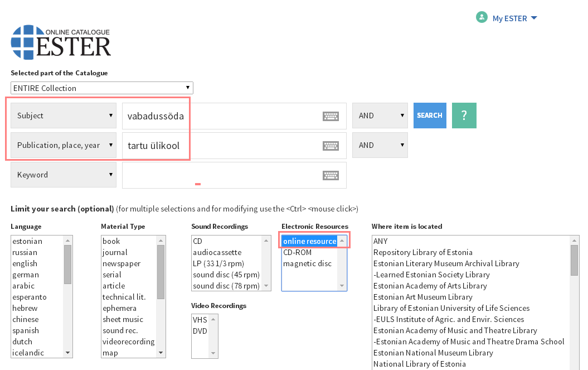Open virtual keyboard for Subject field
Image resolution: width=588 pixels, height=370 pixels.
coord(331,116)
